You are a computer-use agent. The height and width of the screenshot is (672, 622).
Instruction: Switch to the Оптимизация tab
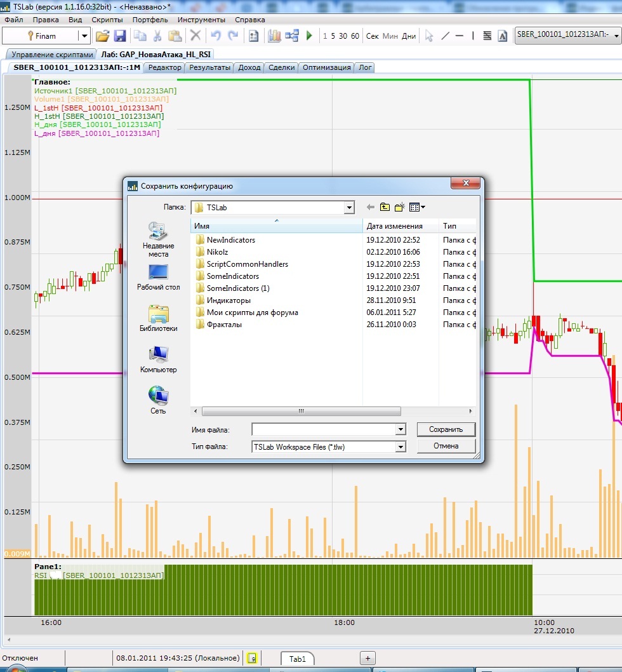click(x=326, y=67)
